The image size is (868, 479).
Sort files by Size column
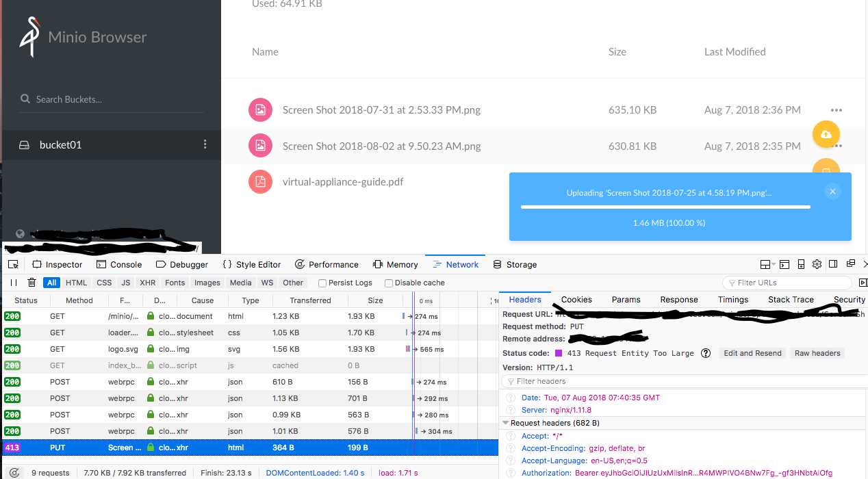pyautogui.click(x=617, y=52)
